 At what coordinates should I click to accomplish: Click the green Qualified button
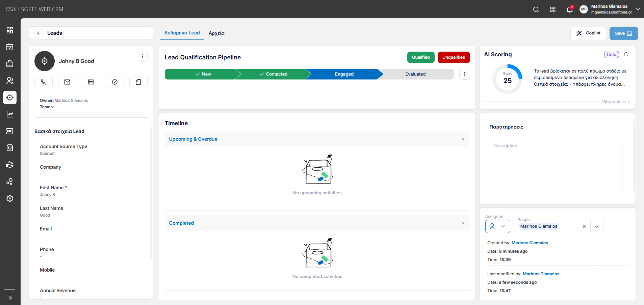point(421,57)
